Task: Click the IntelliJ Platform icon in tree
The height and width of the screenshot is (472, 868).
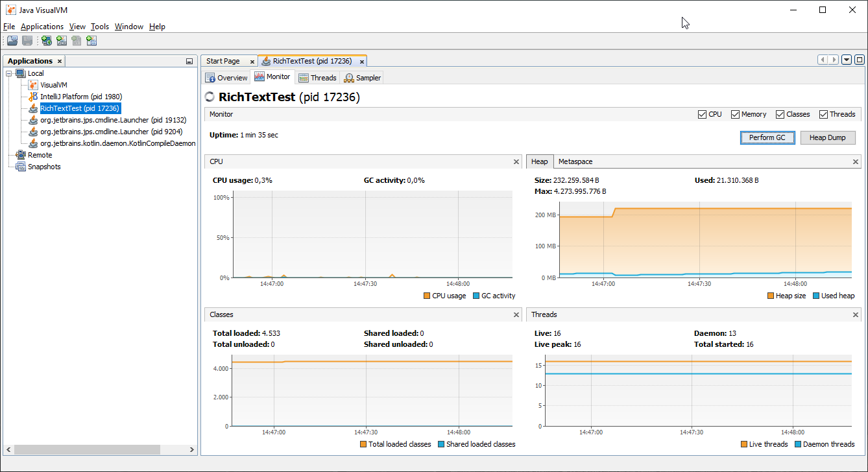Action: pos(33,97)
